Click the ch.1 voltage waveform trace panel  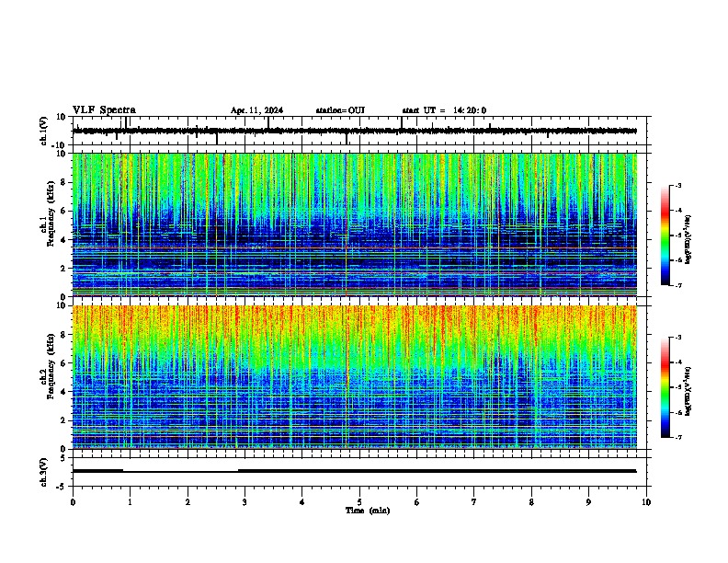(359, 131)
